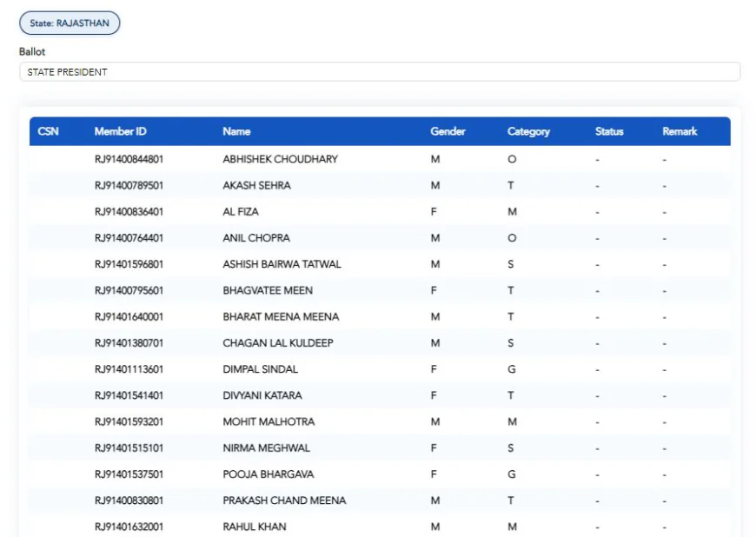Click the Status column header
This screenshot has height=537, width=756.
[x=609, y=131]
